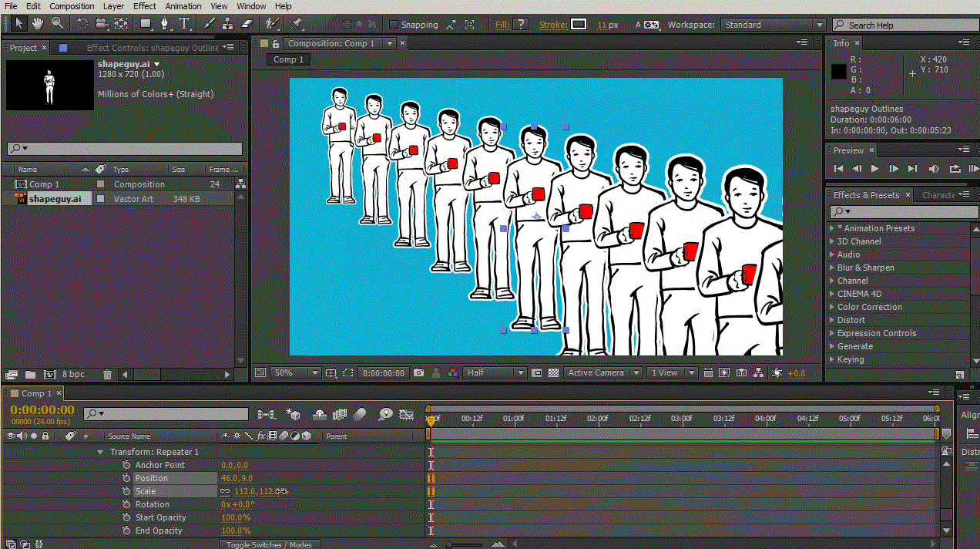
Task: Click the Graph Editor icon in timeline
Action: pyautogui.click(x=406, y=414)
